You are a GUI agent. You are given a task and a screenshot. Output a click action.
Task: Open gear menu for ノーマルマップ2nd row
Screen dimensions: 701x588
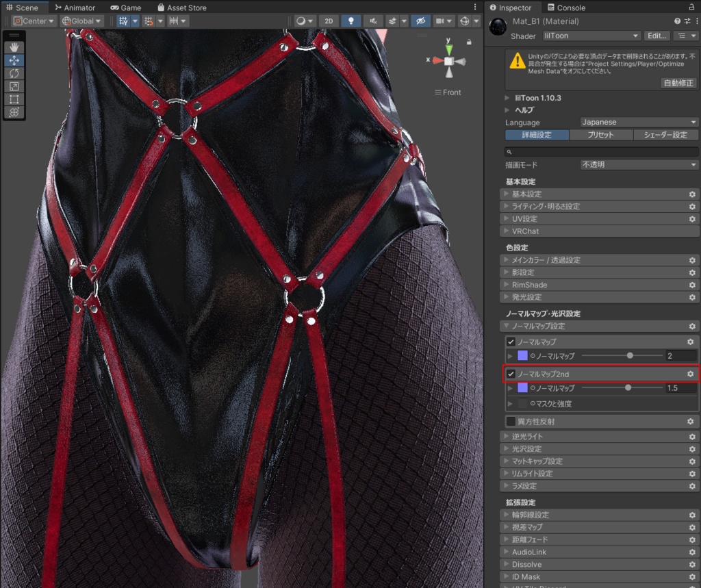click(690, 374)
